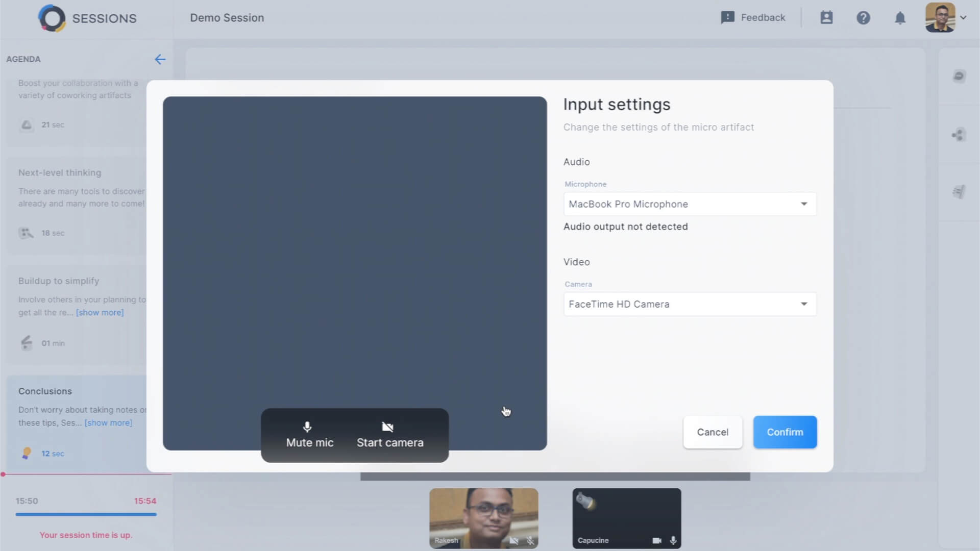
Task: Open the FaceTime HD Camera dropdown
Action: [x=689, y=304]
